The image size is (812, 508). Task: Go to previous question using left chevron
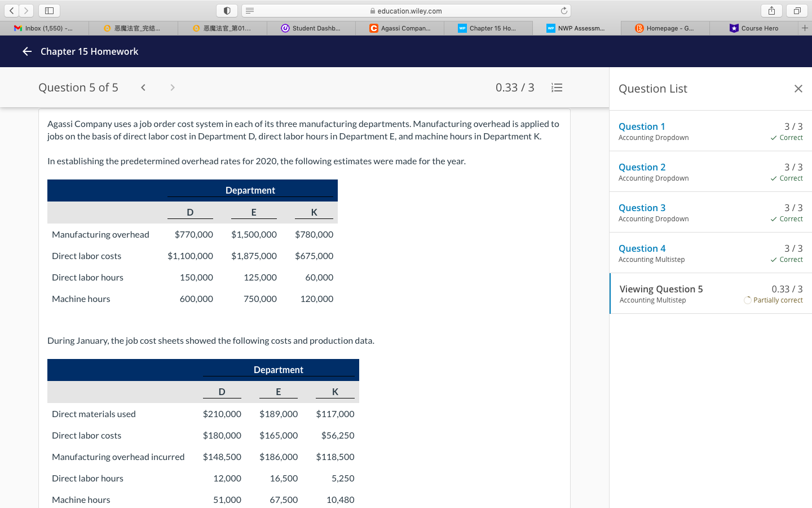[143, 87]
